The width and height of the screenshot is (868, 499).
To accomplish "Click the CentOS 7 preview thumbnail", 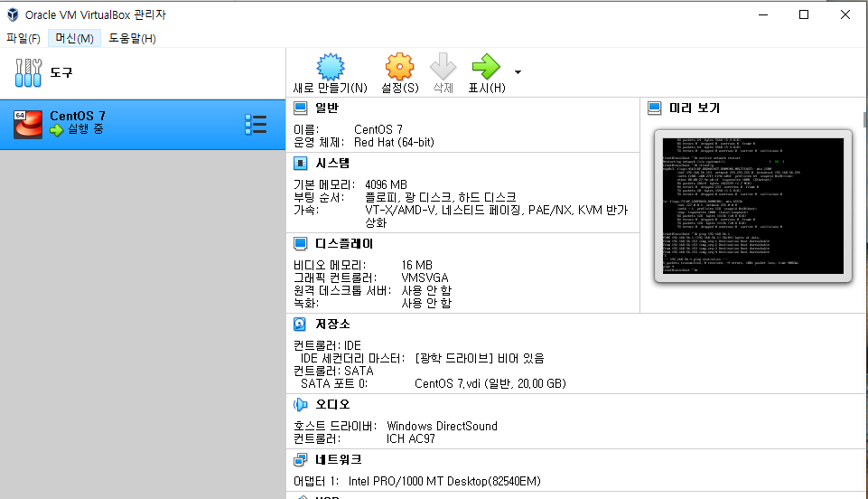I will coord(753,206).
